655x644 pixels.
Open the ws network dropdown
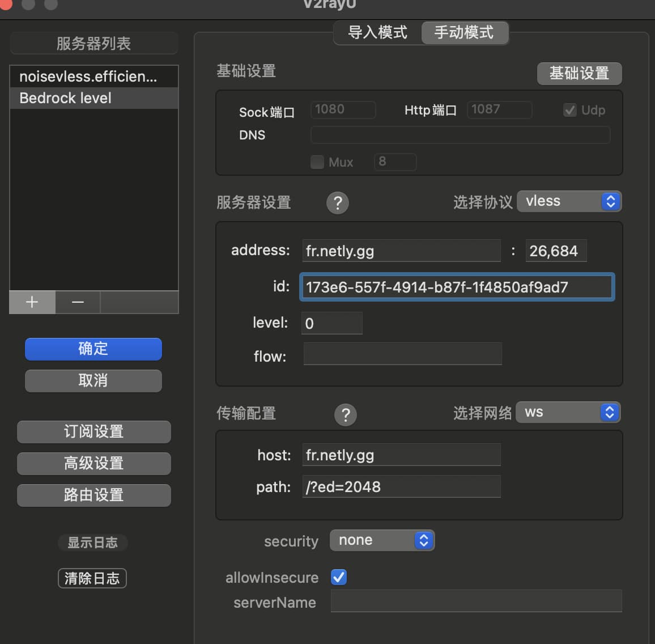(568, 412)
